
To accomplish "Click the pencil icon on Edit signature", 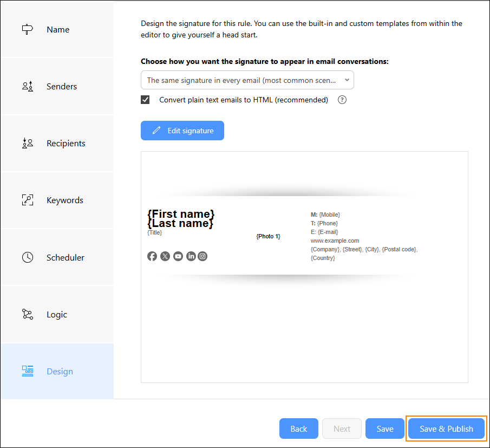I will click(156, 131).
